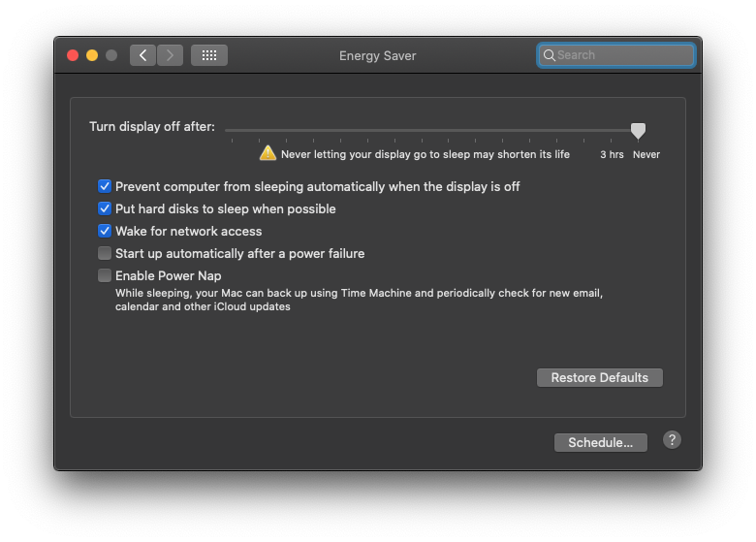The image size is (756, 542).
Task: Click the disabled gray zoom button
Action: coord(111,55)
